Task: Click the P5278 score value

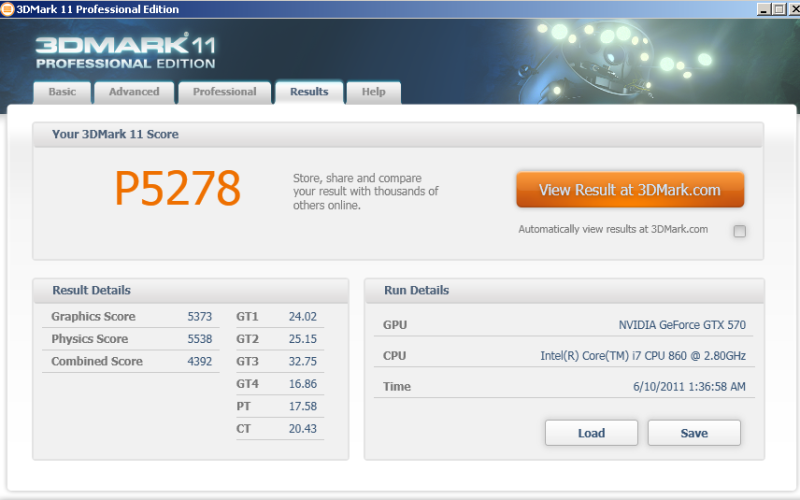Action: click(x=177, y=188)
